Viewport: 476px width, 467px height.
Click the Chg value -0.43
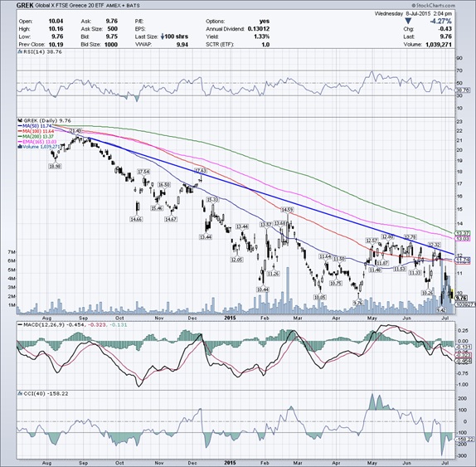click(444, 29)
